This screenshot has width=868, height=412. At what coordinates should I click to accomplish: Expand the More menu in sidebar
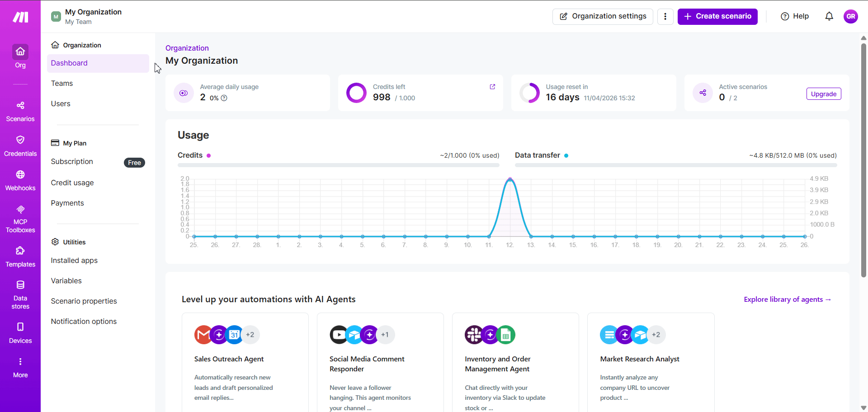pos(20,368)
